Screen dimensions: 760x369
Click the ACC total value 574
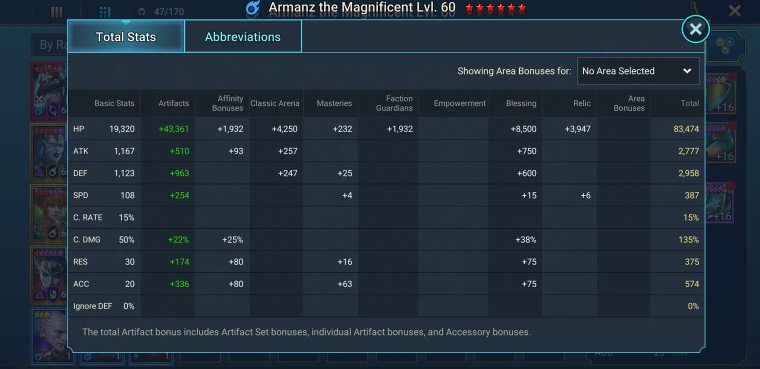692,284
